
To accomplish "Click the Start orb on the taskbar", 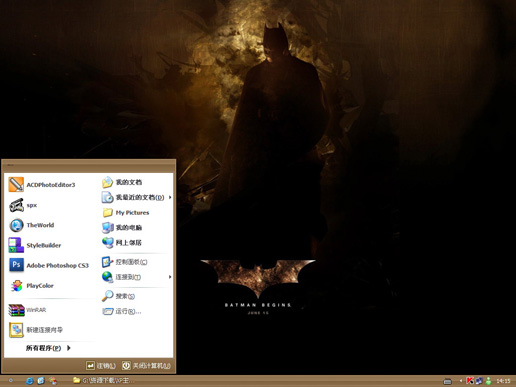I will click(11, 380).
